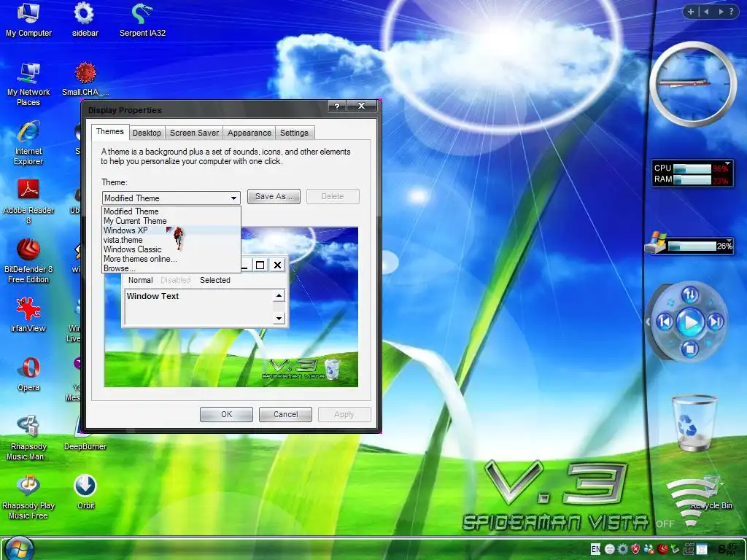Select the Small.CHA red virus icon
747x560 pixels.
pyautogui.click(x=85, y=79)
